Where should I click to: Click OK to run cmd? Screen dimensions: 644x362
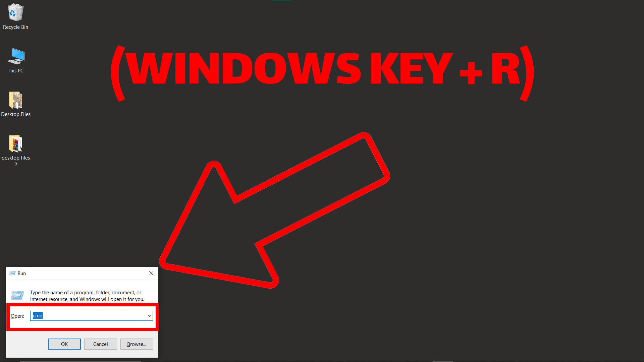65,344
